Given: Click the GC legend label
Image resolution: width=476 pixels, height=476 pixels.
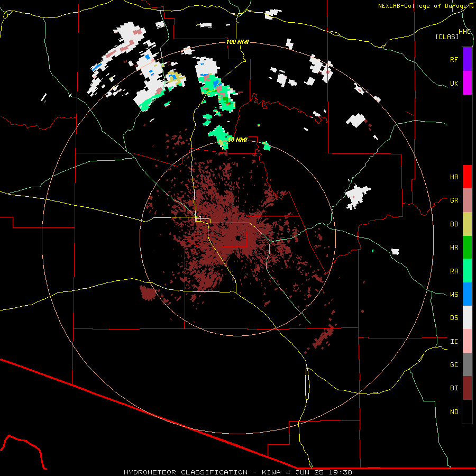Looking at the screenshot, I should pyautogui.click(x=454, y=365).
